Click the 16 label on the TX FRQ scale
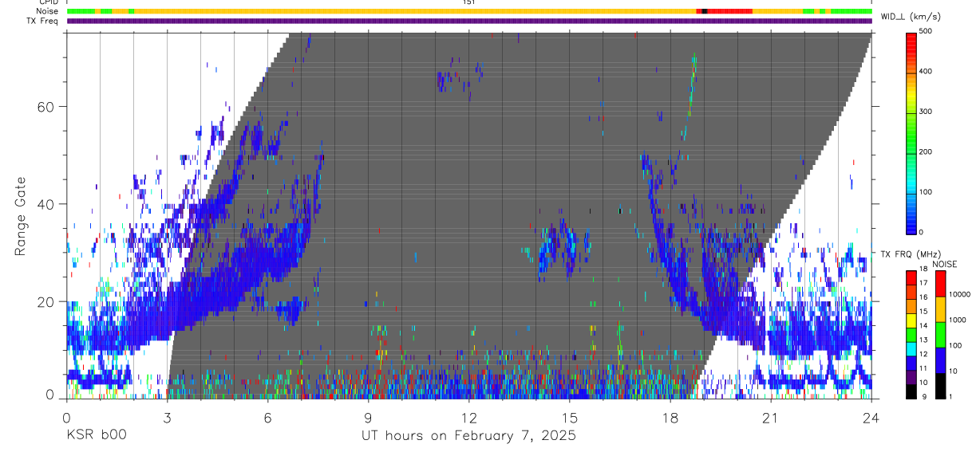The image size is (980, 452). pos(923,297)
